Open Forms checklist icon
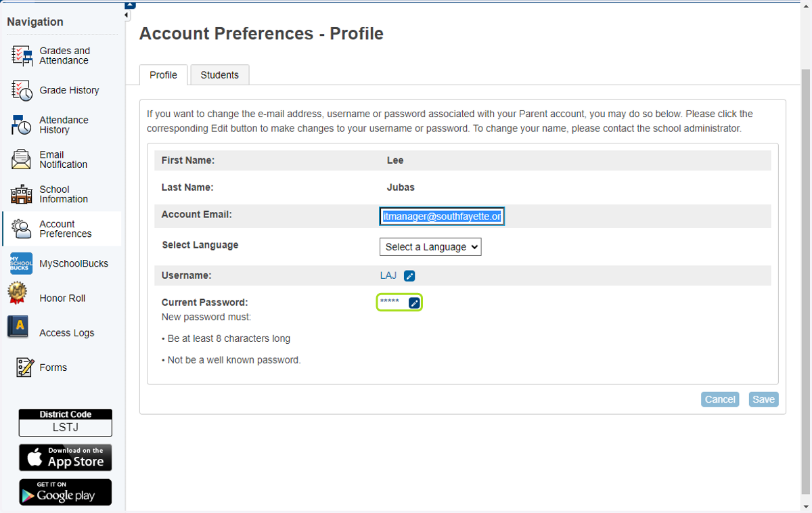The image size is (812, 513). (x=25, y=367)
